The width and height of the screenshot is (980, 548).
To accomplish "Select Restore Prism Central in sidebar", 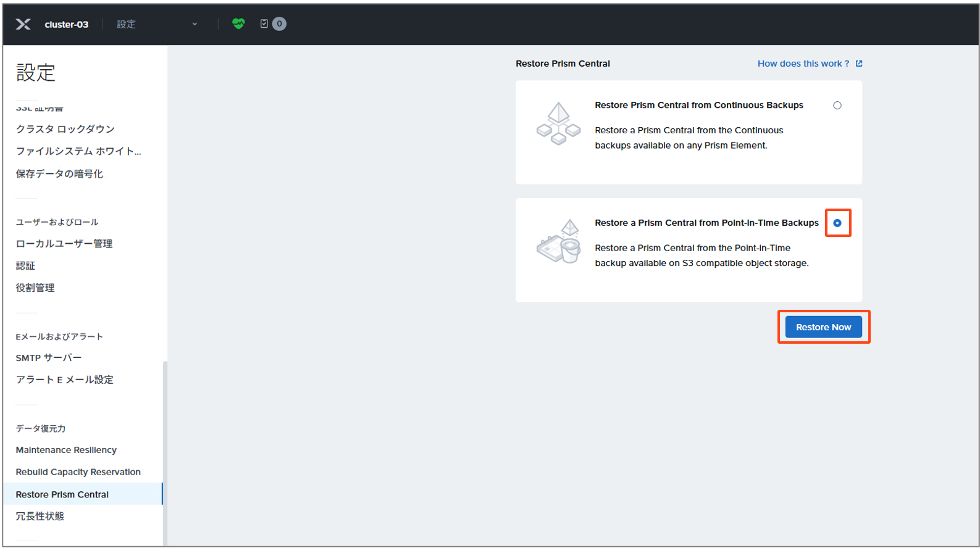I will point(83,494).
